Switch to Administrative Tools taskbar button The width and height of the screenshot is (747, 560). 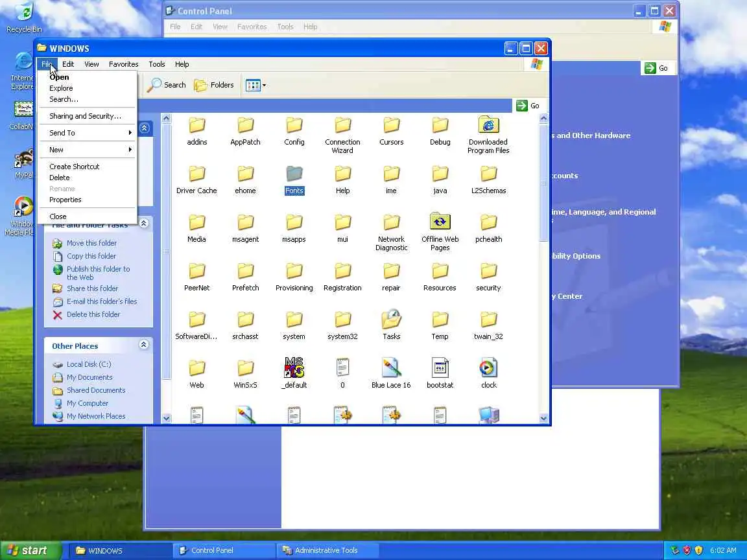pyautogui.click(x=327, y=550)
